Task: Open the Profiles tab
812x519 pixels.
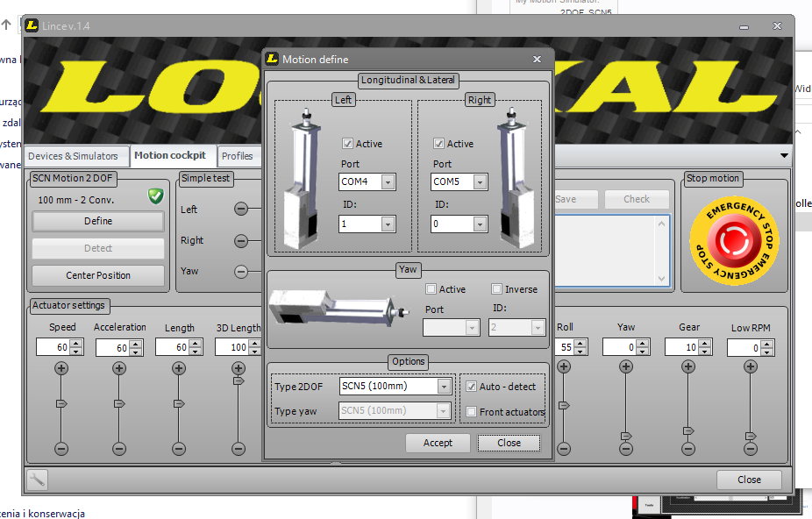Action: point(237,156)
